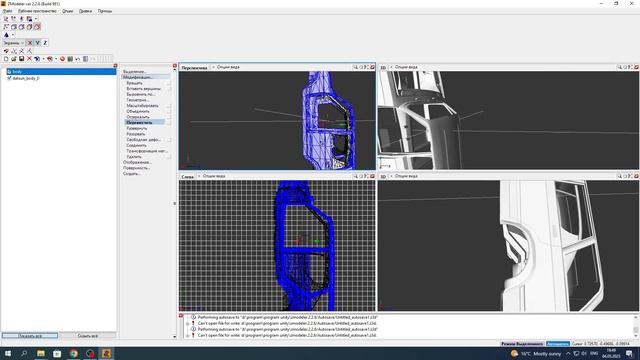Toggle the Y axis button
The image size is (640, 360).
coord(38,43)
